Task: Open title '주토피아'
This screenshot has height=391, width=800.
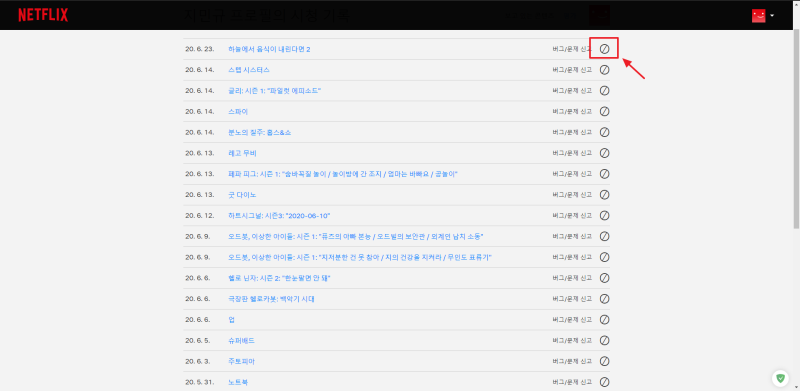Action: (x=242, y=361)
